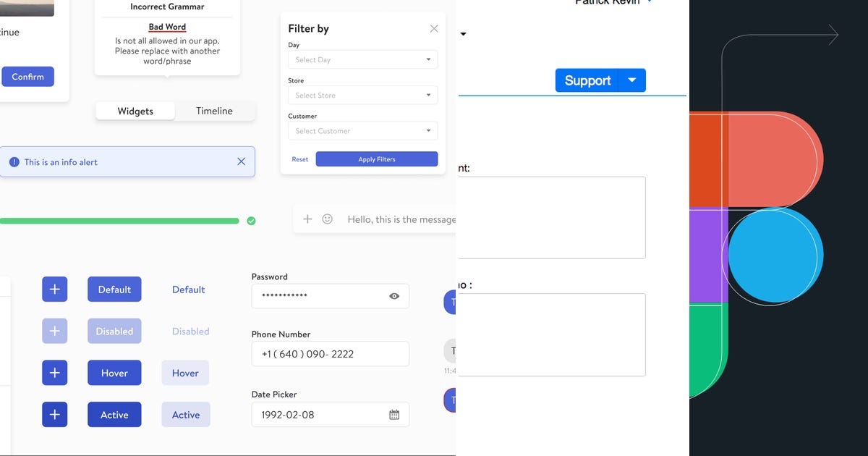Click the Patrick Kevin user name
The width and height of the screenshot is (868, 456).
607,2
